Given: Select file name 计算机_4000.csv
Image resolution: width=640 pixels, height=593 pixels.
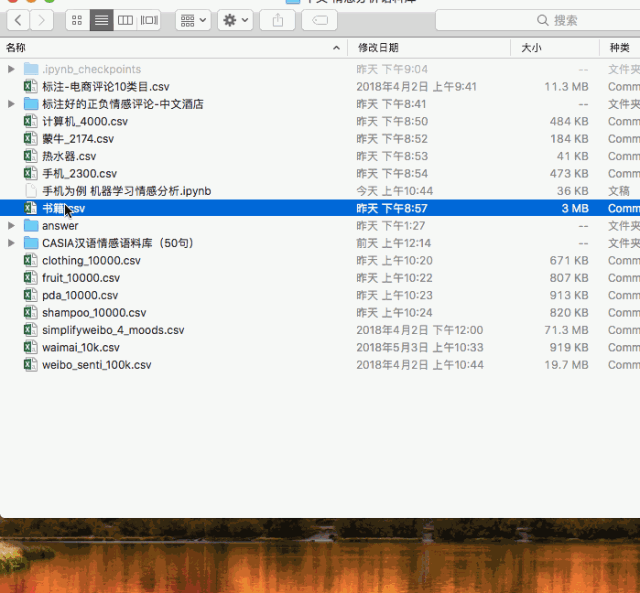Looking at the screenshot, I should [85, 121].
